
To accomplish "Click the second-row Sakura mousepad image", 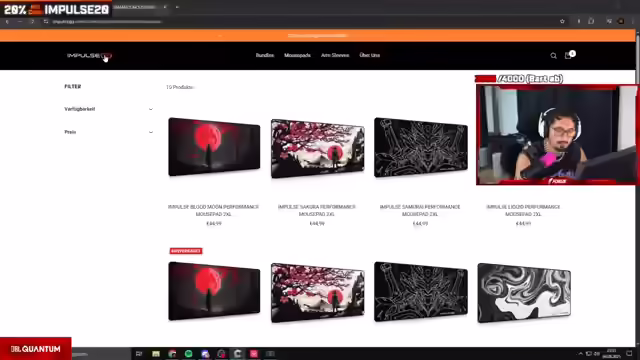I will tap(317, 293).
